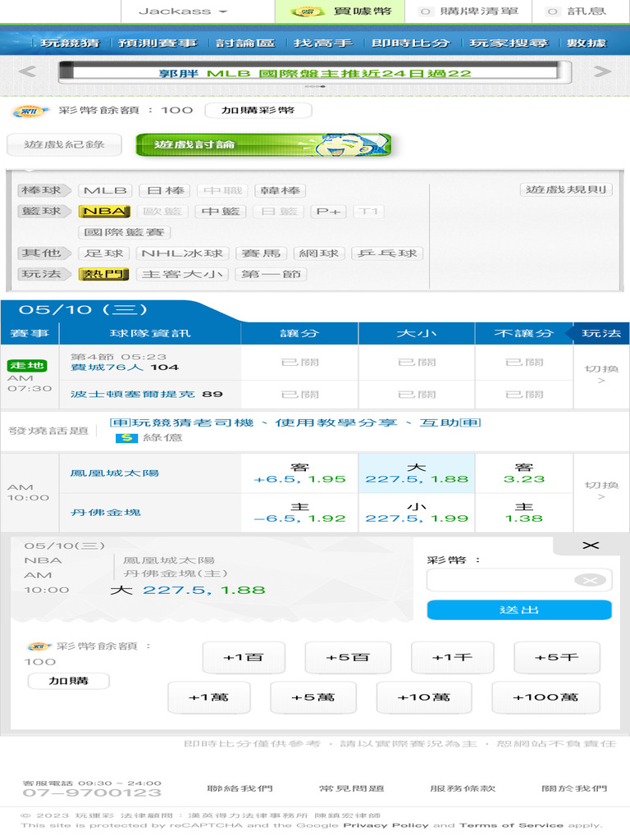The width and height of the screenshot is (630, 840).
Task: Open the 玩競猜老司機 hot topic link
Action: [295, 422]
